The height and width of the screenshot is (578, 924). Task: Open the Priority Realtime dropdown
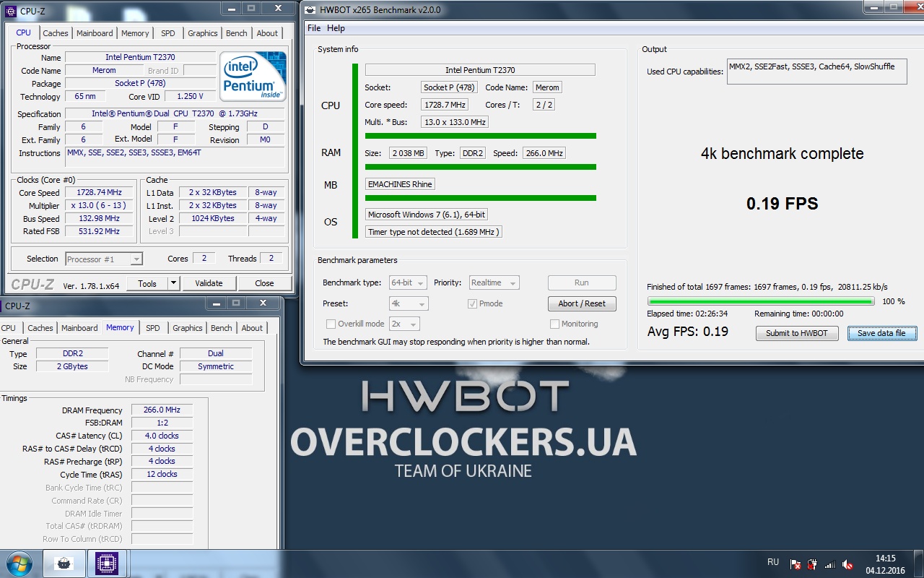(x=494, y=282)
